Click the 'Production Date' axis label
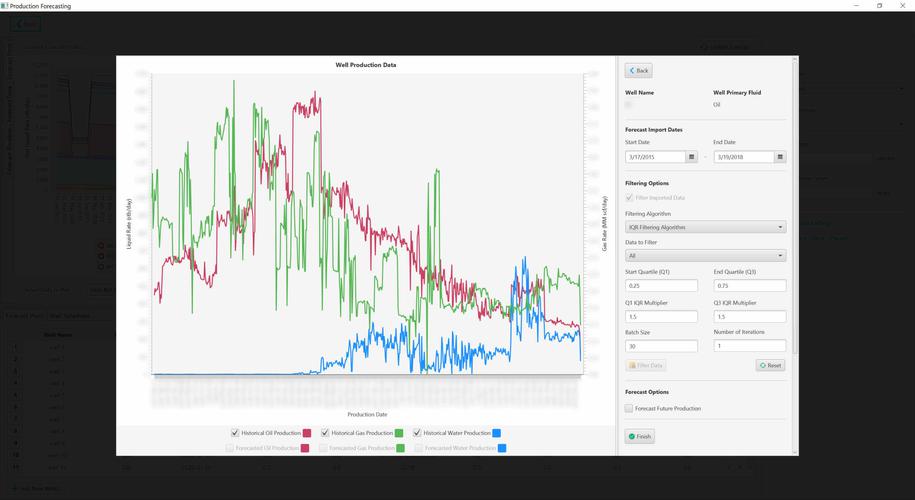The image size is (915, 500). pos(367,414)
